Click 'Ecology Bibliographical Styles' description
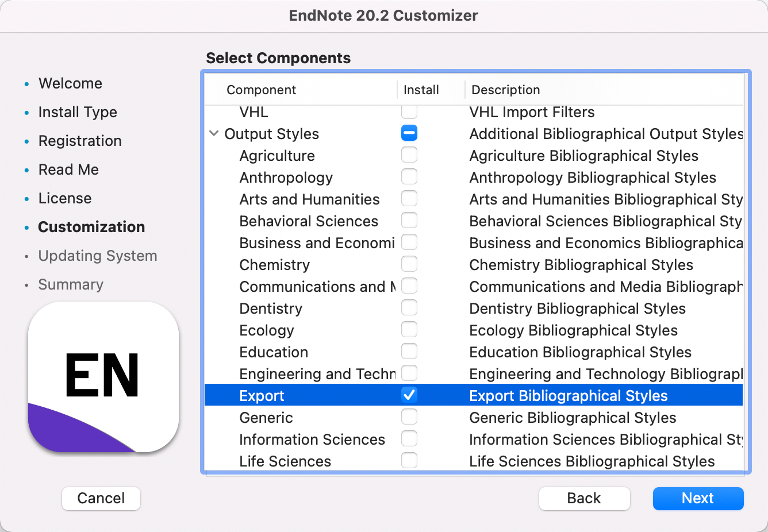 tap(573, 330)
